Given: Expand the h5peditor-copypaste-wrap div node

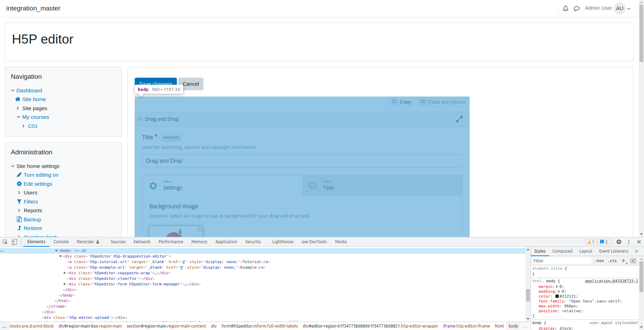Looking at the screenshot, I should click(65, 273).
